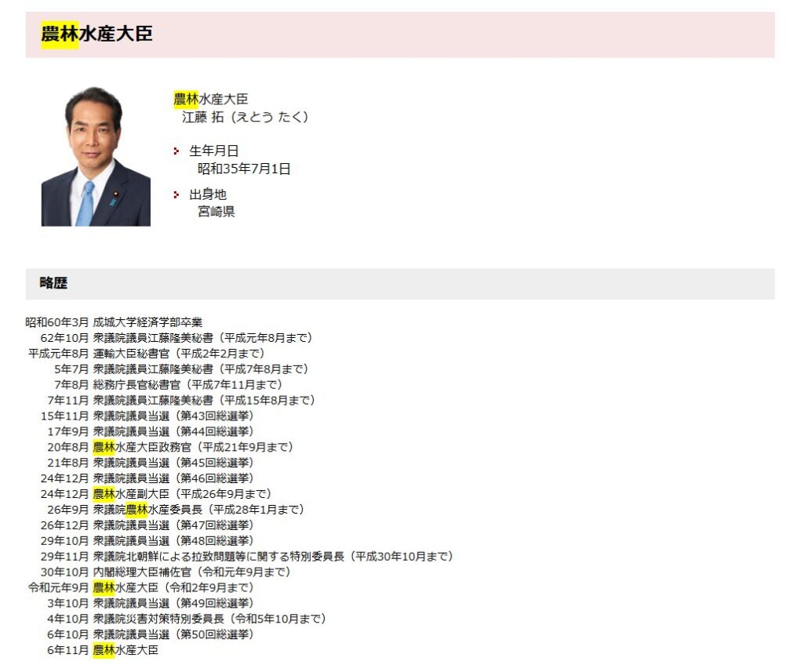Click the 総務庁長官秘書官 row
This screenshot has width=803, height=672.
point(169,385)
